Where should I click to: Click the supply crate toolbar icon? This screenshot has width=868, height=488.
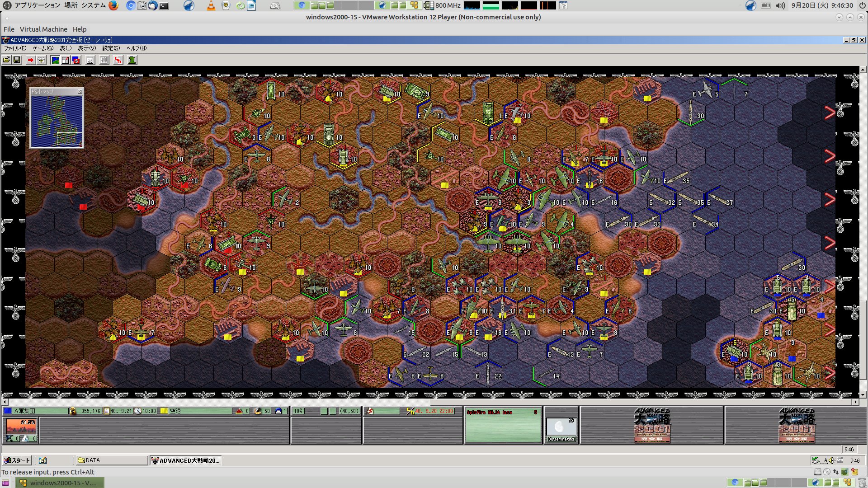(x=41, y=60)
